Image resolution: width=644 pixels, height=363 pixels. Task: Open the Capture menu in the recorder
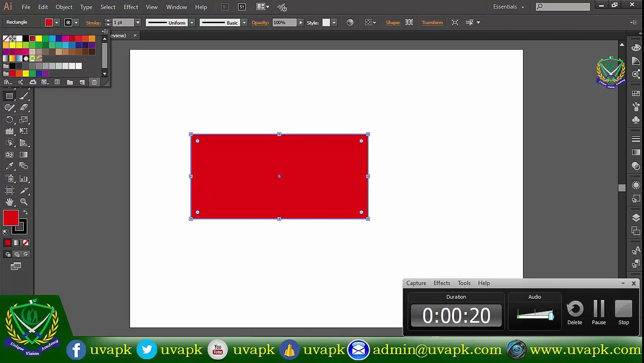(x=416, y=283)
